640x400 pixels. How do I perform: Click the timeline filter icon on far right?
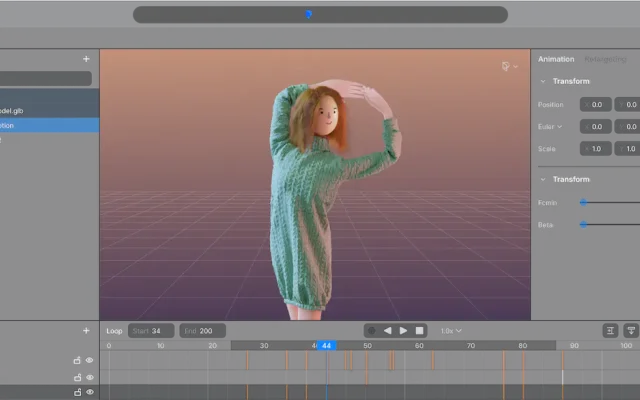pos(631,331)
